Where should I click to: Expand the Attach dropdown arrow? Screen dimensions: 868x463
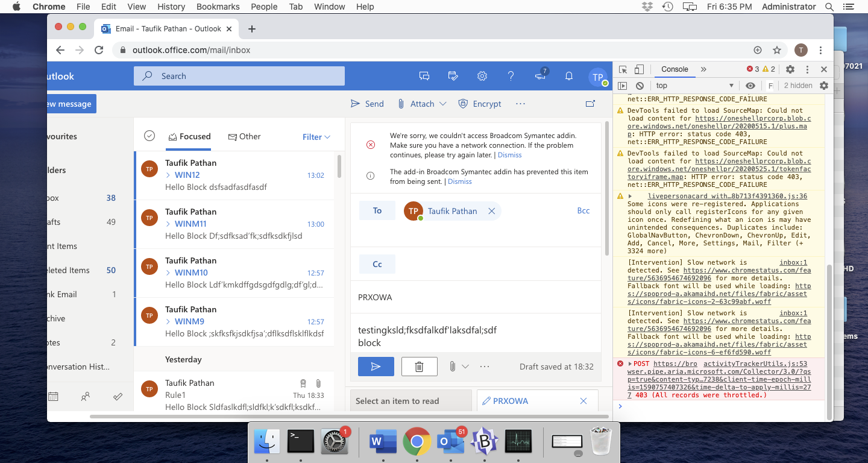(x=442, y=103)
